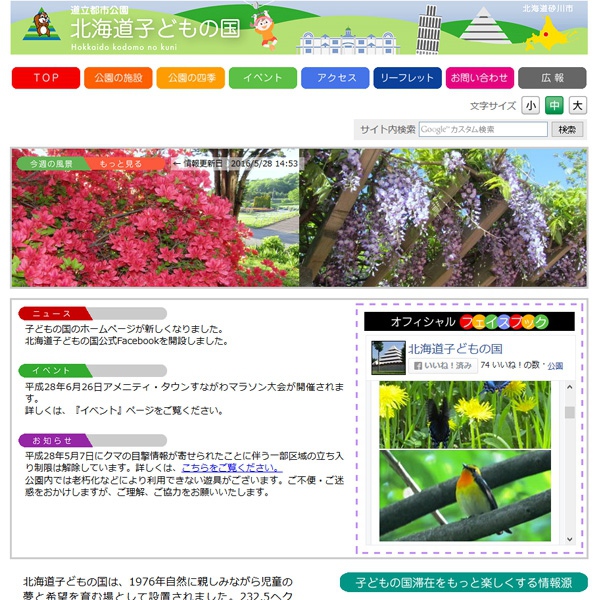Click the squirrel mascot logo in header
Image resolution: width=600 pixels, height=600 pixels.
[42, 25]
